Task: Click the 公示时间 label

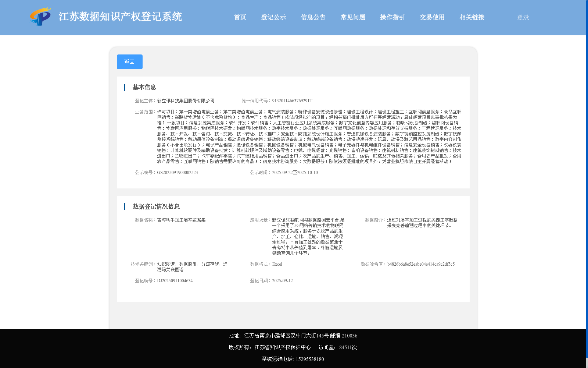Action: pyautogui.click(x=261, y=173)
